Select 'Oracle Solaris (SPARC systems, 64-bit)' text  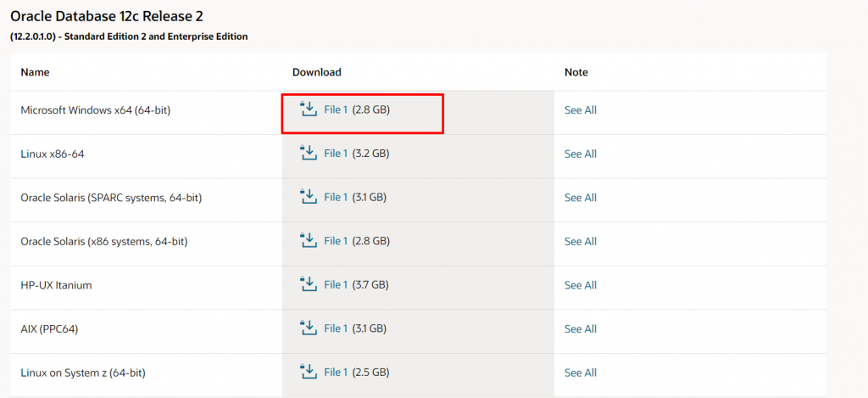tap(111, 198)
